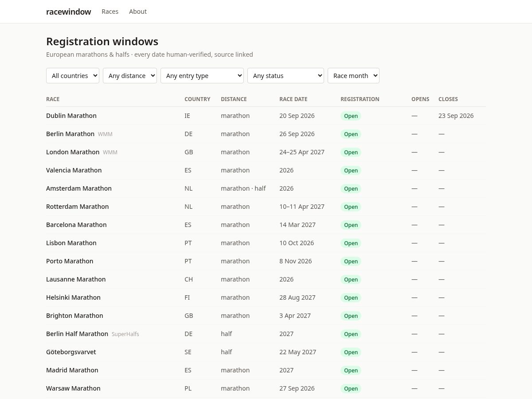Click the REGISTRATION column header
This screenshot has height=399, width=532.
pyautogui.click(x=360, y=99)
